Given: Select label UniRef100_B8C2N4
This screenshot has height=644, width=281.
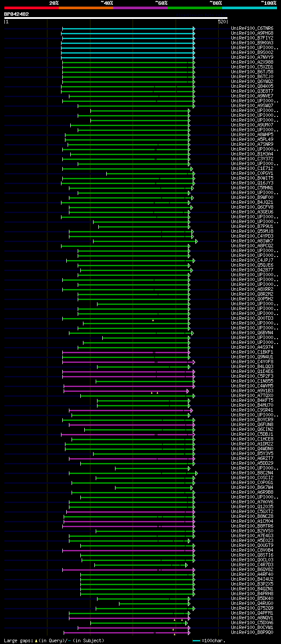Looking at the screenshot, I should tap(252, 473).
